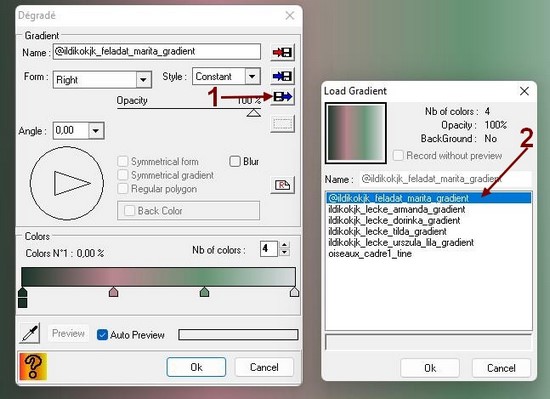Expand the Form dropdown showing Right
The height and width of the screenshot is (399, 550).
tap(143, 80)
